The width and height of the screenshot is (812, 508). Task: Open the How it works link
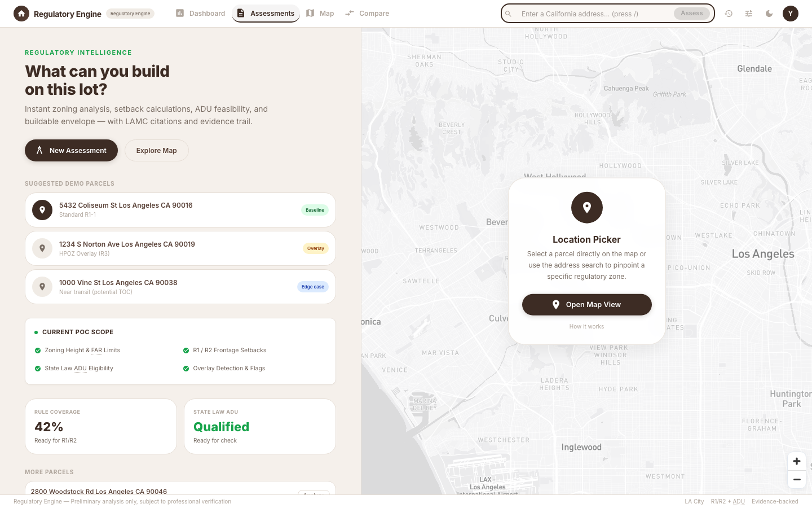[x=586, y=327]
